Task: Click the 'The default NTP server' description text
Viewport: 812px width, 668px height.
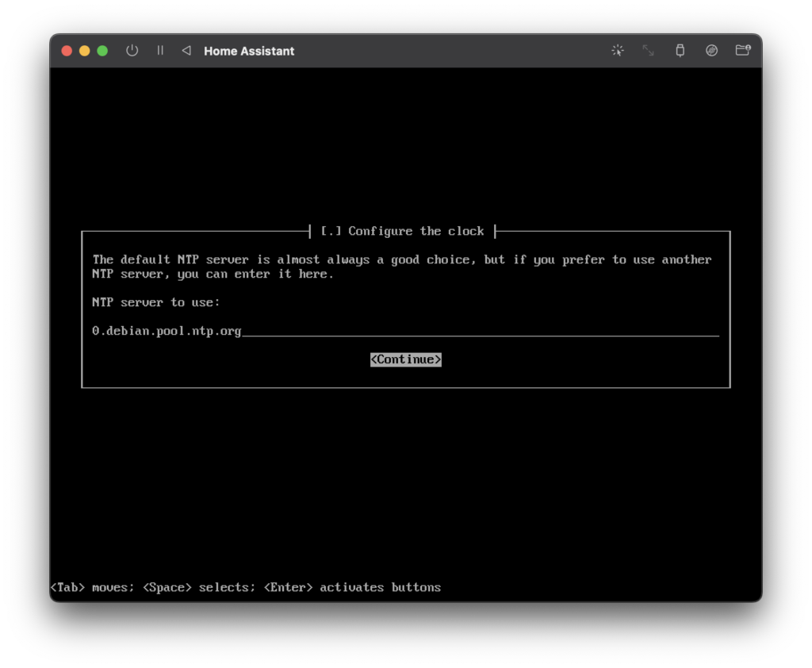Action: [x=402, y=267]
